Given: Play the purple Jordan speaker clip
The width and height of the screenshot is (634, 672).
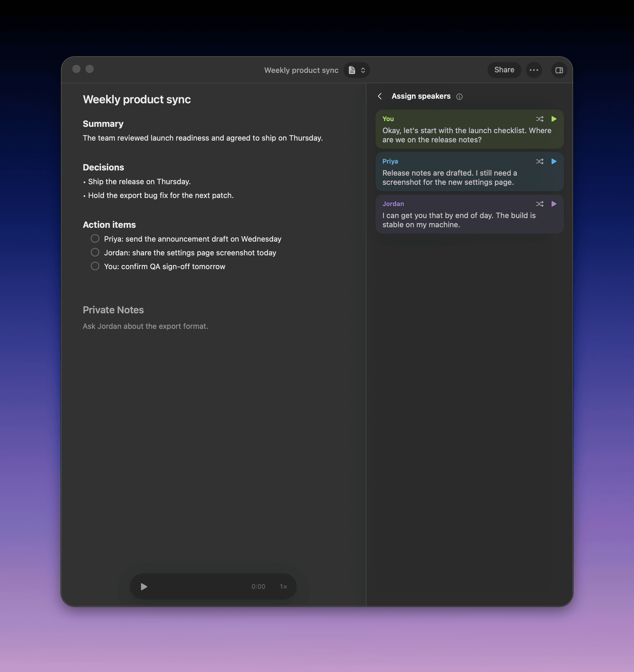Looking at the screenshot, I should 554,204.
